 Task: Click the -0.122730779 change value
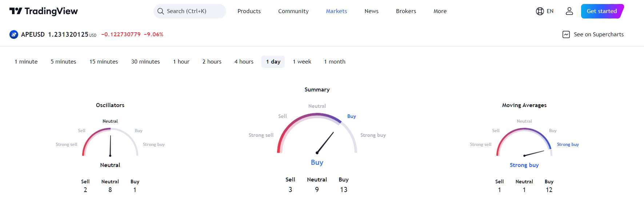coord(121,34)
